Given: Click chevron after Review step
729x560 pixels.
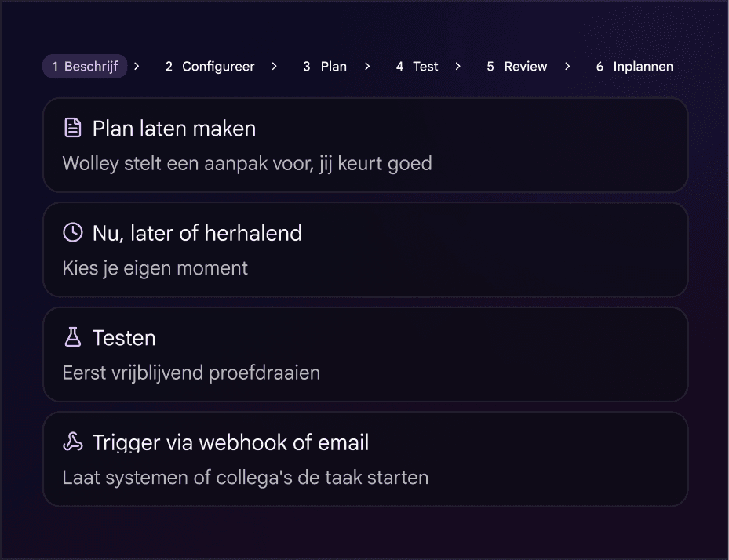Looking at the screenshot, I should click(567, 67).
